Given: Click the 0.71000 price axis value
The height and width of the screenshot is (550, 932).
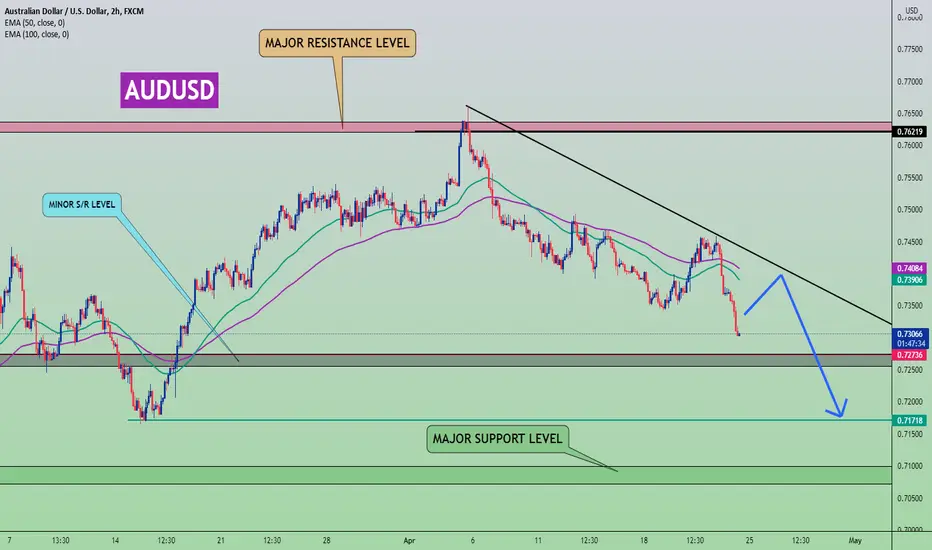Looking at the screenshot, I should 909,466.
